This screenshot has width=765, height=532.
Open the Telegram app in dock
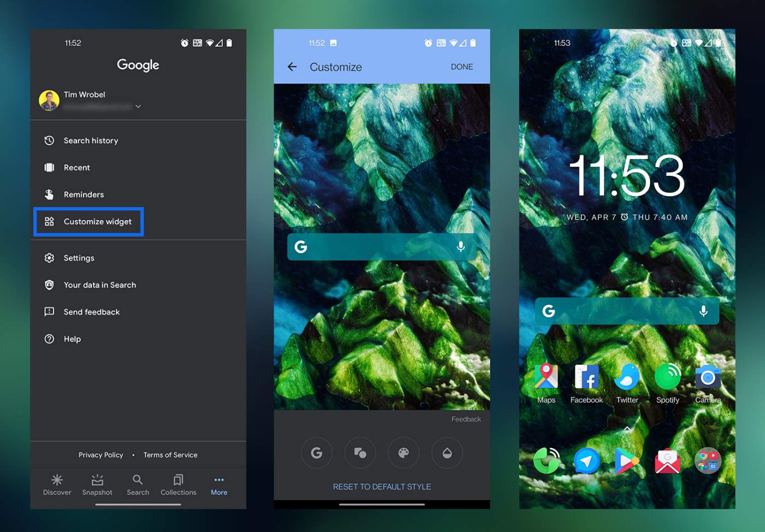(x=586, y=462)
